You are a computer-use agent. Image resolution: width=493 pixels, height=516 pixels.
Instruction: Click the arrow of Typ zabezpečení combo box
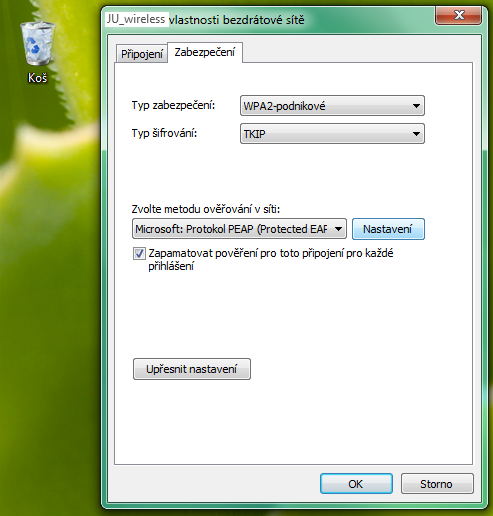click(x=416, y=106)
